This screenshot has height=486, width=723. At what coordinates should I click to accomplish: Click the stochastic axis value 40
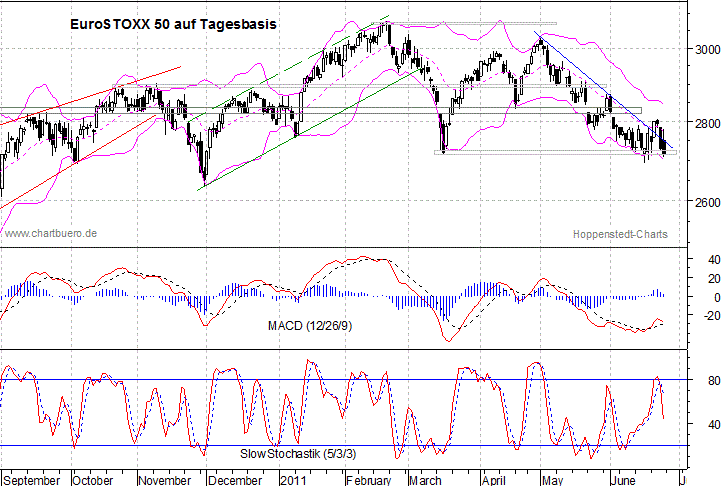[x=714, y=424]
